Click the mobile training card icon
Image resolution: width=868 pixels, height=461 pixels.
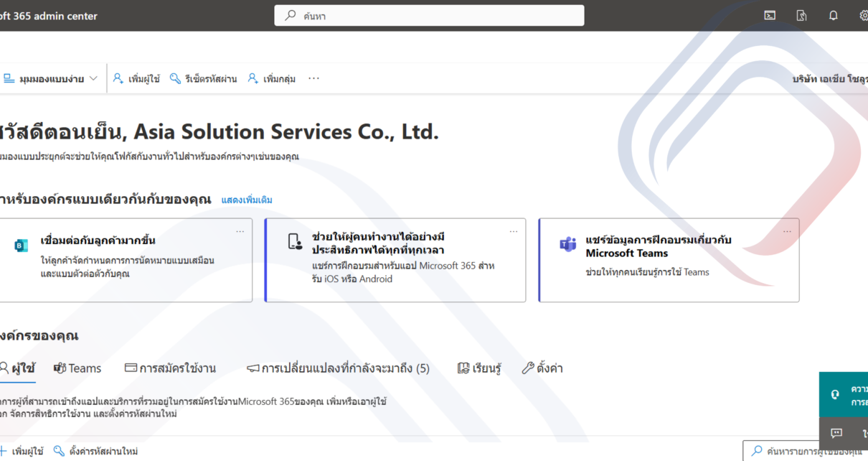[295, 242]
